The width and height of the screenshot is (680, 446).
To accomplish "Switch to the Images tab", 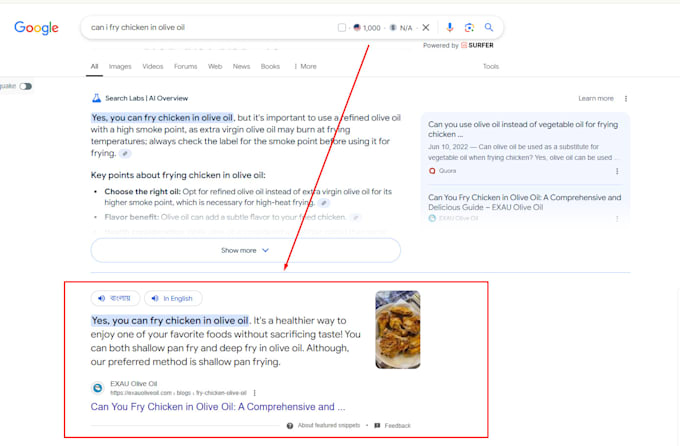I will click(x=120, y=66).
